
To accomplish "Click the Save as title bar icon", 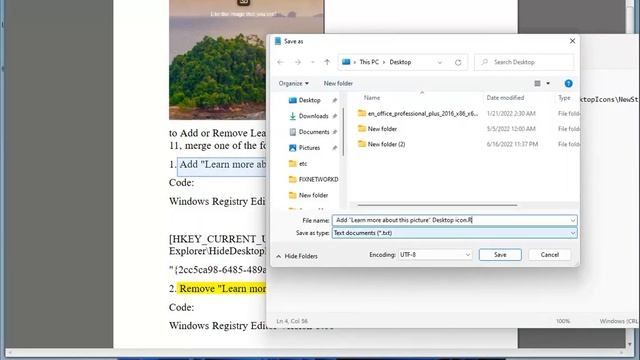I will [278, 41].
